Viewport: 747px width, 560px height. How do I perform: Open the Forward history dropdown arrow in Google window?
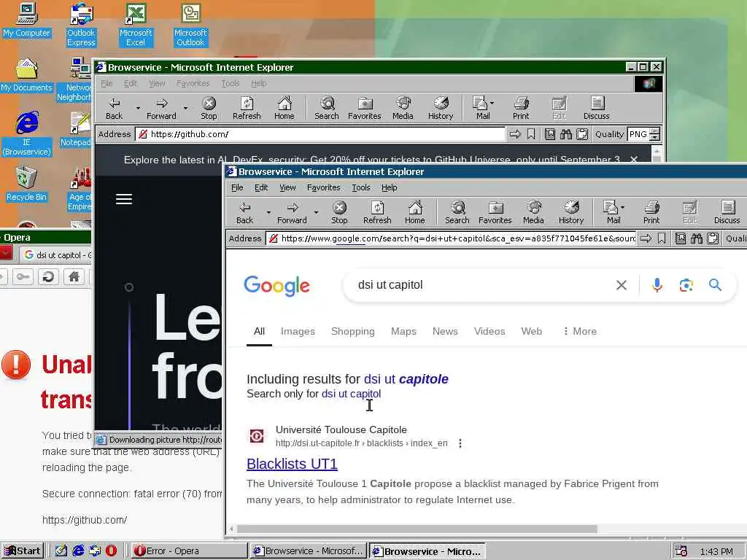(316, 212)
